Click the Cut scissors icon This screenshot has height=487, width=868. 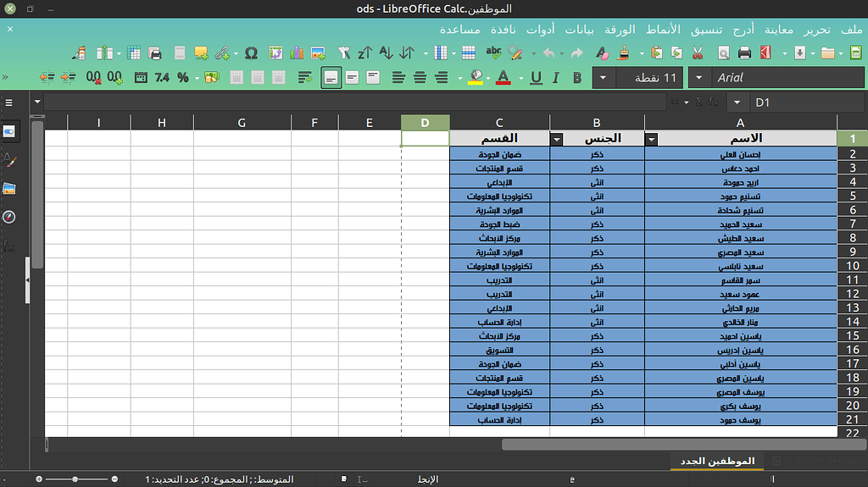[x=697, y=53]
